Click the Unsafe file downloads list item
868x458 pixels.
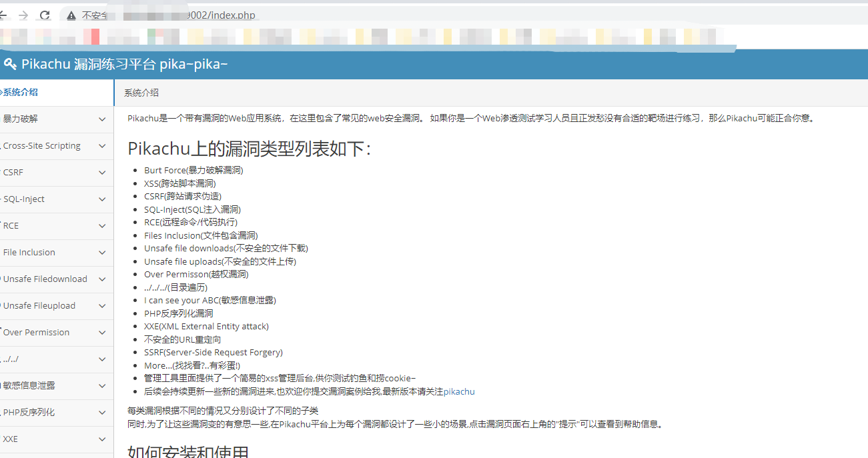(x=226, y=248)
